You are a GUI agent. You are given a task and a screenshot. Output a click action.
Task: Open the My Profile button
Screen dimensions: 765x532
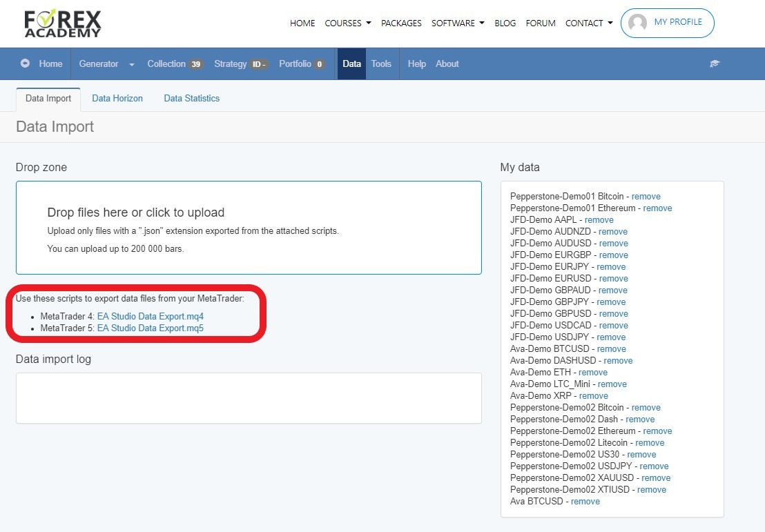click(x=667, y=23)
